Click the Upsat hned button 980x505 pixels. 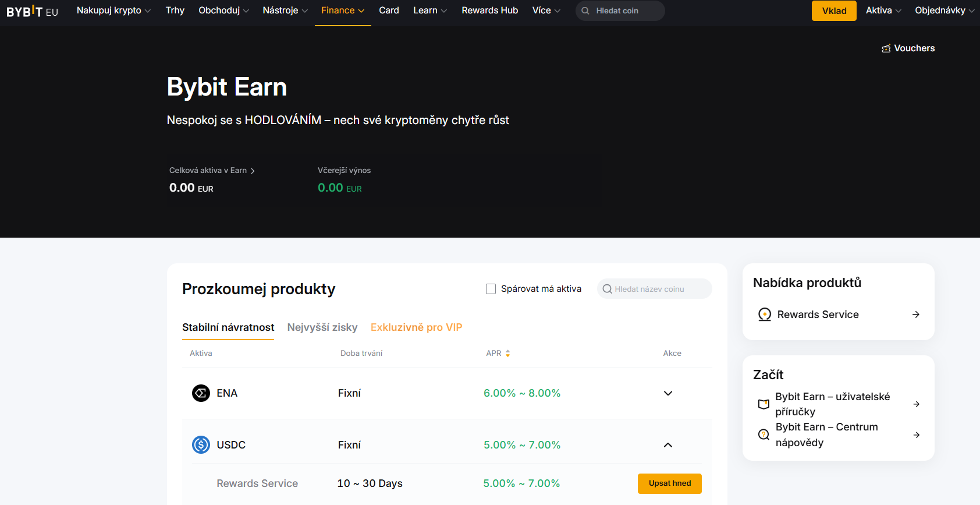coord(669,483)
